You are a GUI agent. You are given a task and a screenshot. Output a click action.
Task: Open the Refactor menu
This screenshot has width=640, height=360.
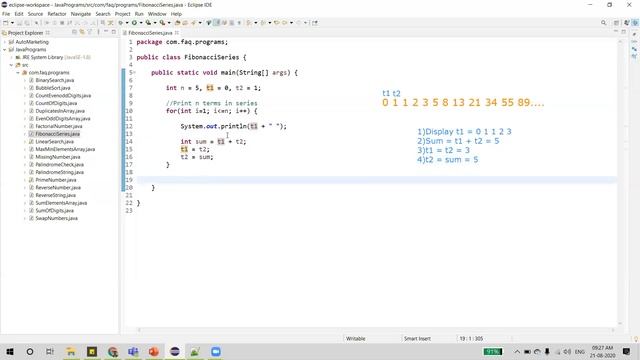coord(57,14)
